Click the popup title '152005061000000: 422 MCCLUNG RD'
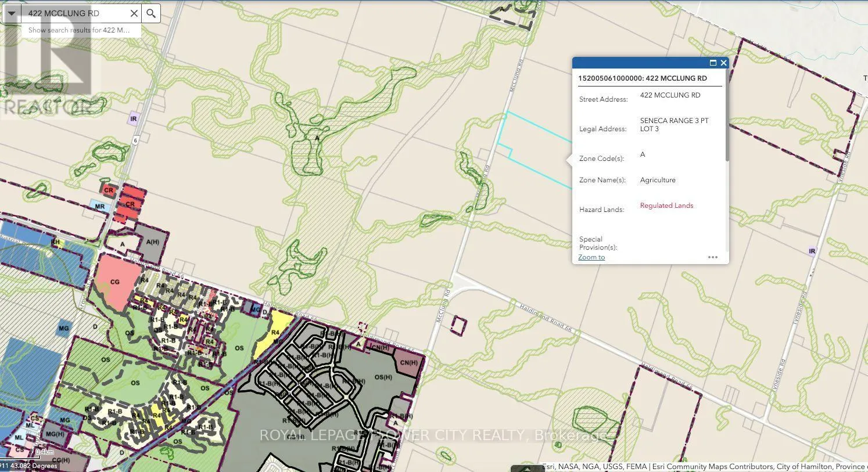Screen dimensions: 868x472 point(642,78)
